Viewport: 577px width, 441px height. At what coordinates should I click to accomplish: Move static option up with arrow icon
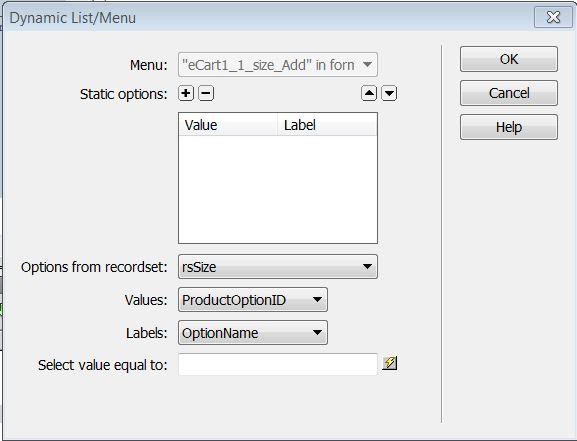369,94
